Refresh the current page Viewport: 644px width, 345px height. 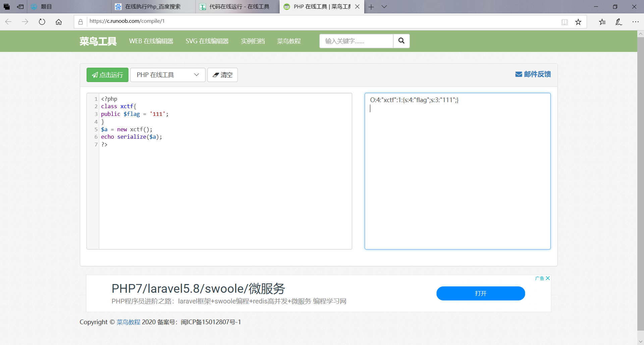42,21
